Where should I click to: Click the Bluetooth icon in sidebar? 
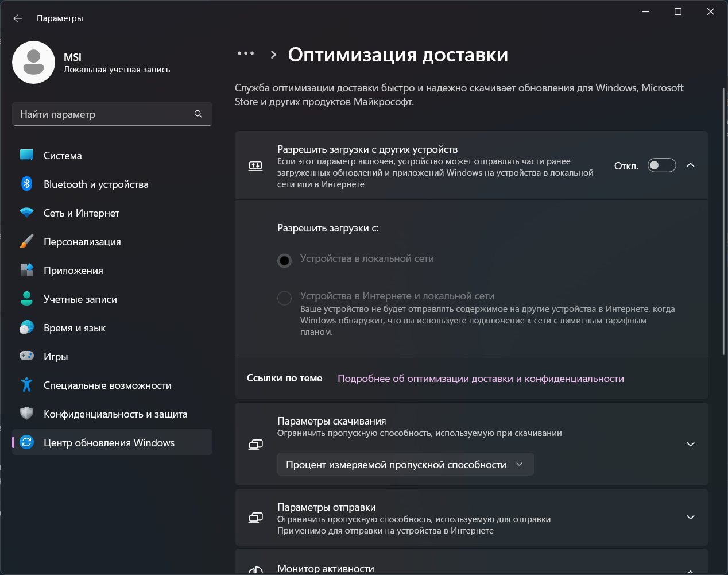coord(26,184)
